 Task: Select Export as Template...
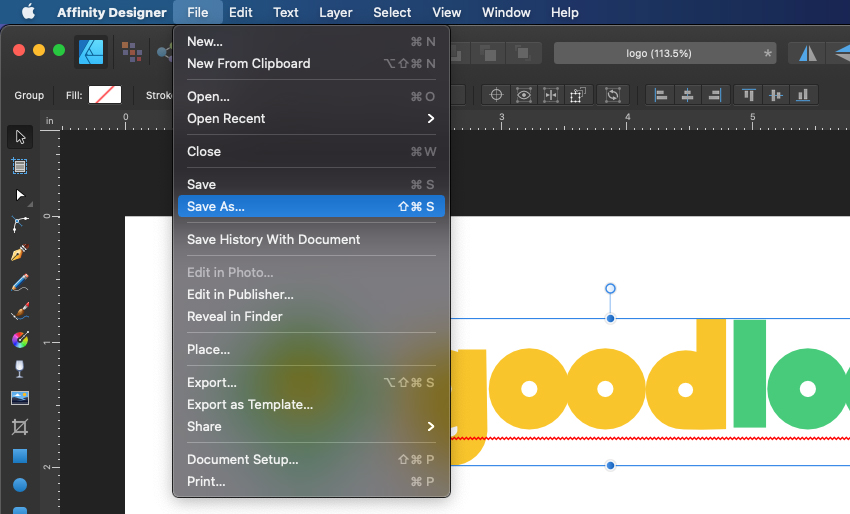tap(311, 404)
